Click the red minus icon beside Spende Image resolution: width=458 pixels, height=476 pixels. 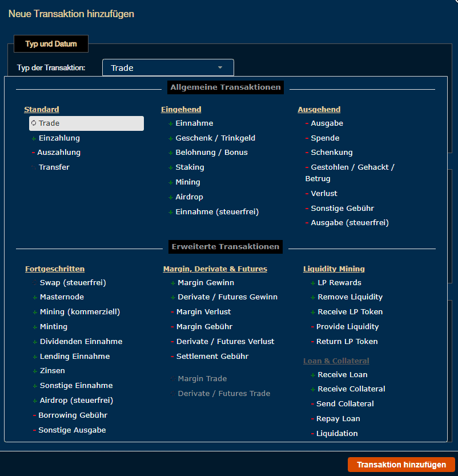[307, 138]
